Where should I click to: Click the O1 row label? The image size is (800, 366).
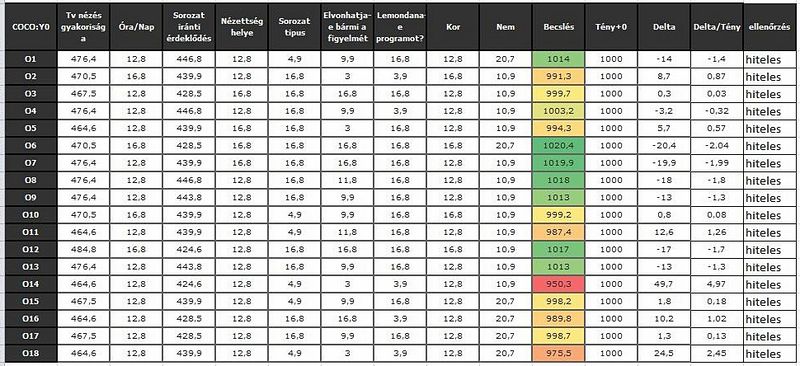pyautogui.click(x=31, y=59)
